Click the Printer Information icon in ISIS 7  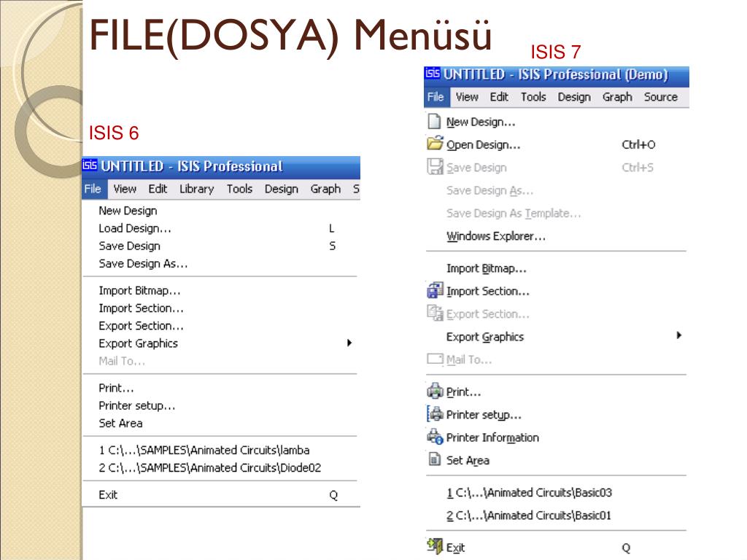435,436
